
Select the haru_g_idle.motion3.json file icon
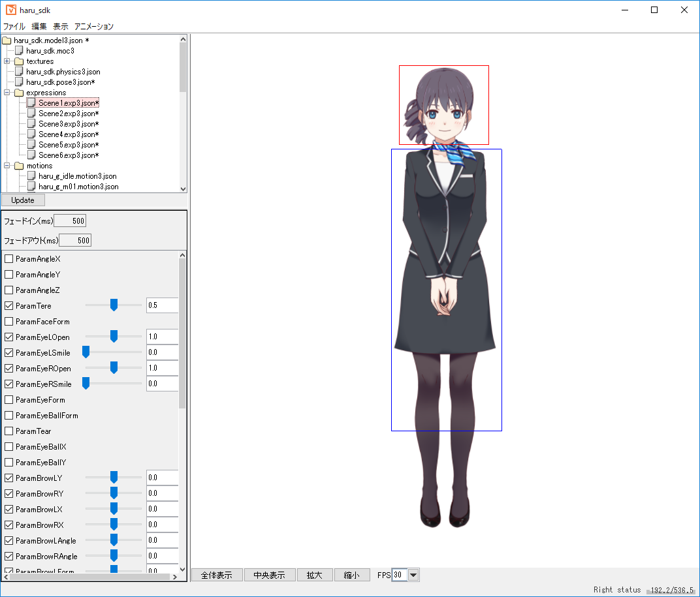[x=30, y=176]
